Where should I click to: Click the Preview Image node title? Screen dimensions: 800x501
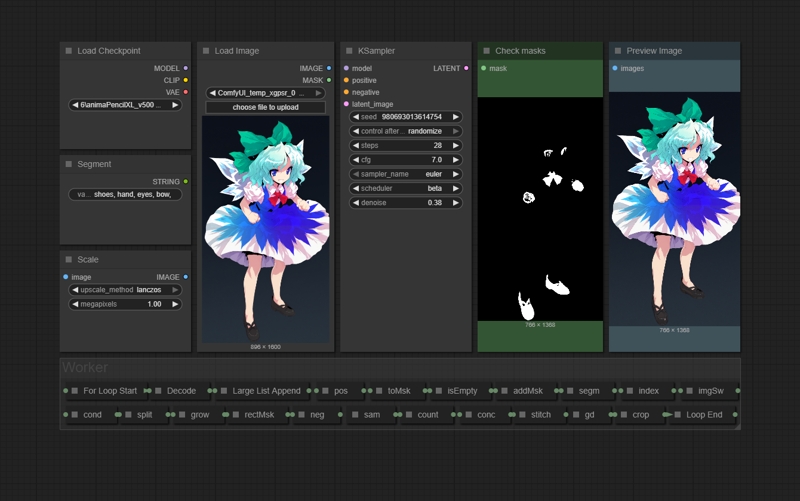point(654,51)
